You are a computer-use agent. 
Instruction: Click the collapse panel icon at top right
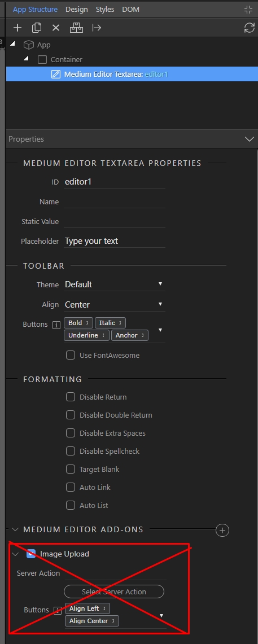pos(248,10)
